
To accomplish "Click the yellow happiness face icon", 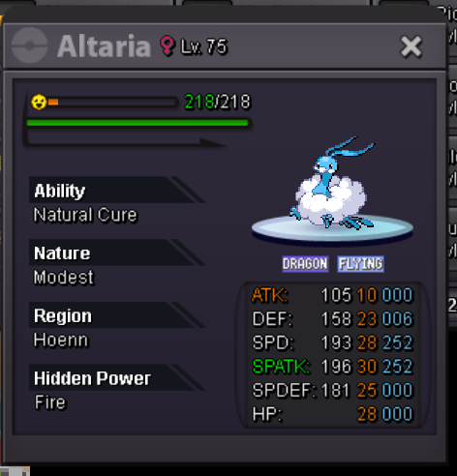I will [x=39, y=102].
